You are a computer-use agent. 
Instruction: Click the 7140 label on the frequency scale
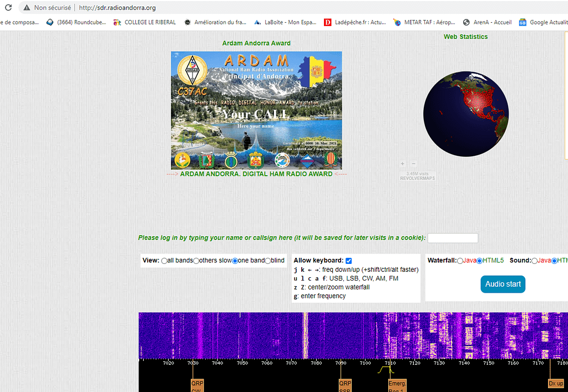point(464,363)
